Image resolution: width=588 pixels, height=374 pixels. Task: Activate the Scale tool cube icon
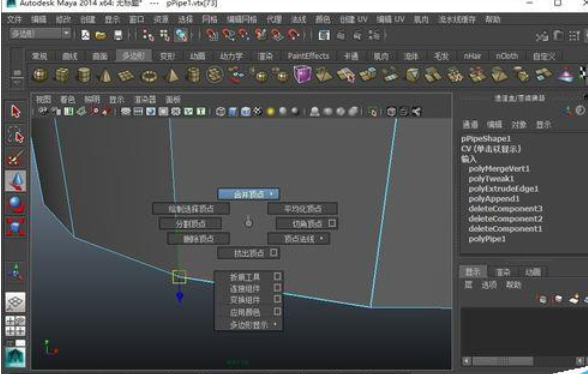pos(15,228)
